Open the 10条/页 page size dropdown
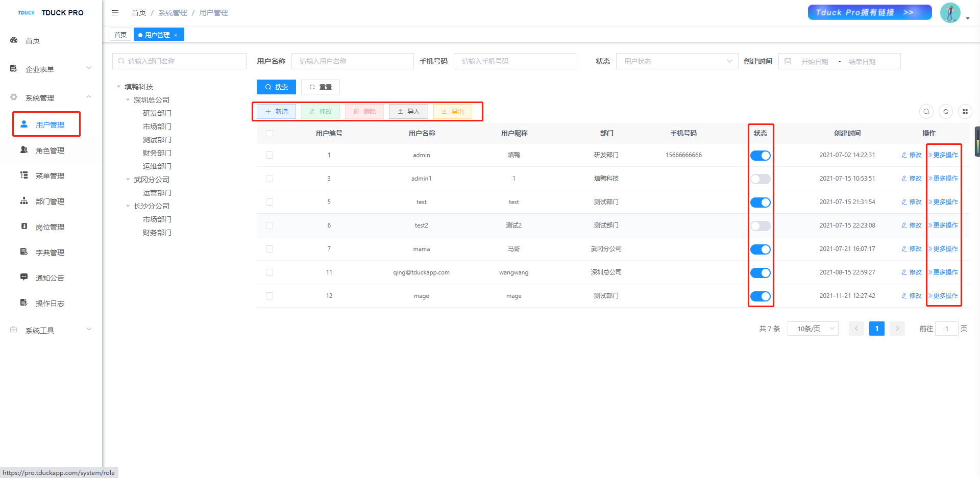 813,329
